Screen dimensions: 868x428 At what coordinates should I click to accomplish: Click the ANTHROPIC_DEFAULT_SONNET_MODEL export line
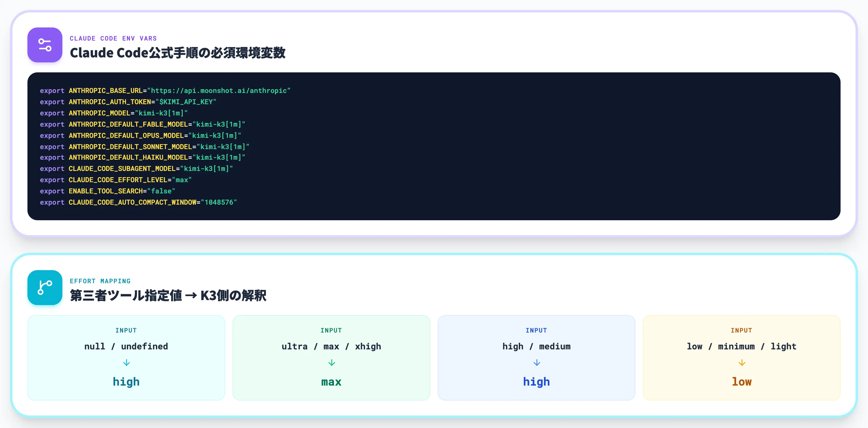click(x=145, y=147)
